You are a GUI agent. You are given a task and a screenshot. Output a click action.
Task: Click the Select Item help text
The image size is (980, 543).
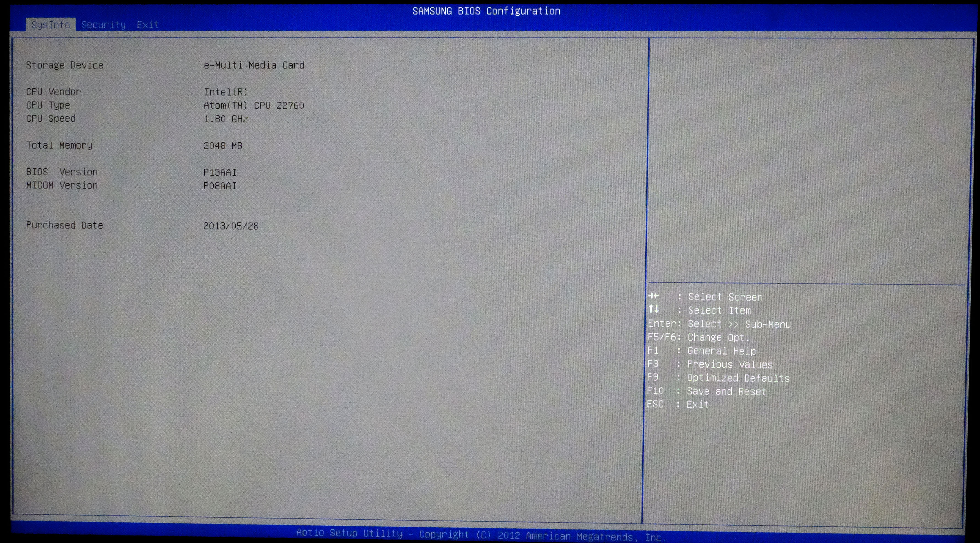click(719, 310)
